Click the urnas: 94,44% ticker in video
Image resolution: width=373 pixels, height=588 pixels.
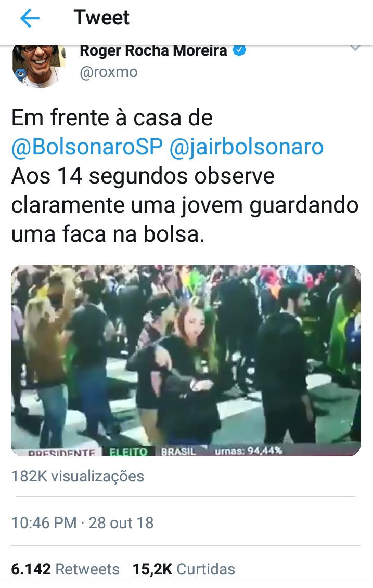pyautogui.click(x=248, y=450)
